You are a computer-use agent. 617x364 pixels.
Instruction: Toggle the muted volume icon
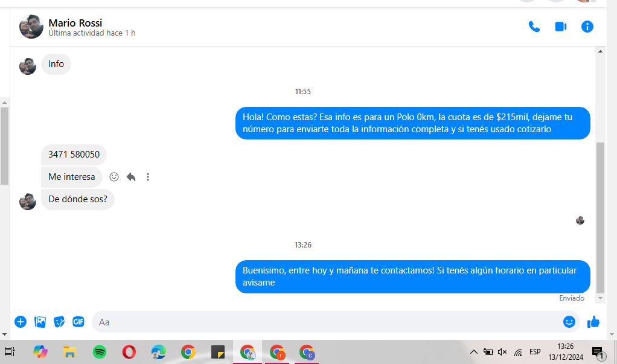coord(502,352)
